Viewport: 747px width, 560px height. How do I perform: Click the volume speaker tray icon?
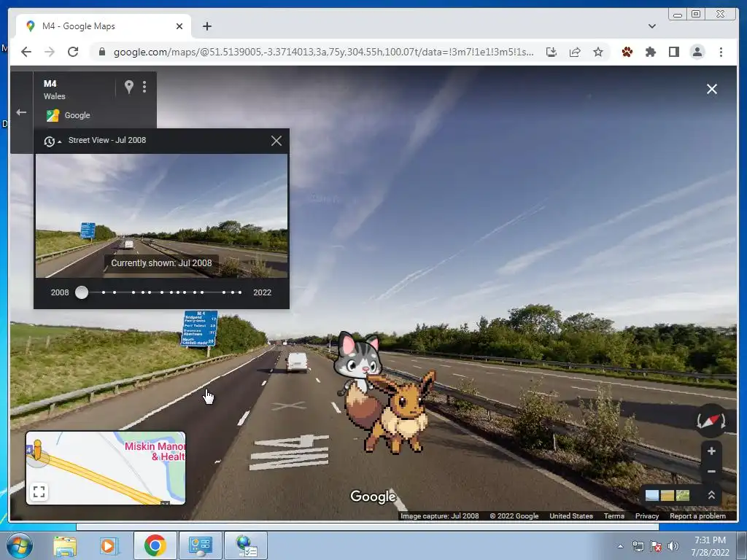[x=673, y=547]
